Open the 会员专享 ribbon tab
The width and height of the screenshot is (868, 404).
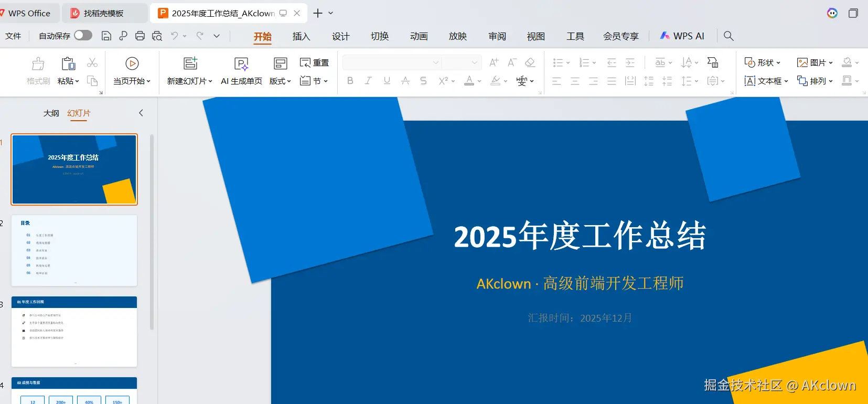[x=621, y=36]
